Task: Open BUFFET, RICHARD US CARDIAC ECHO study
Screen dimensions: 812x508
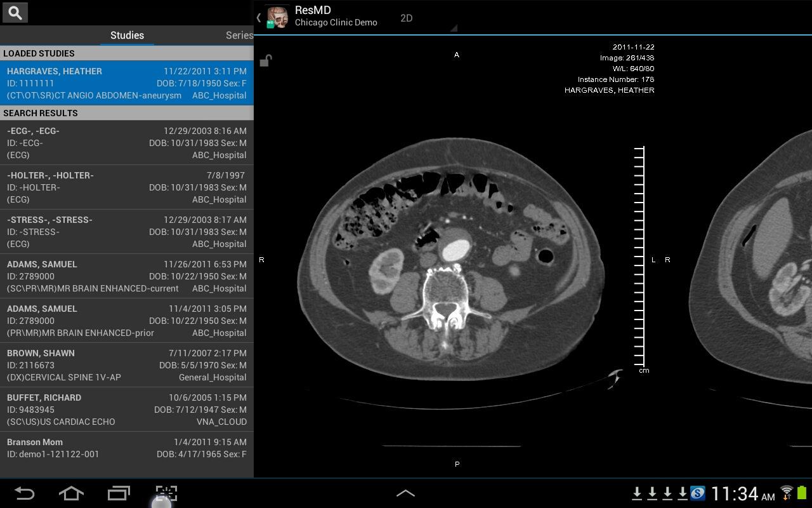Action: (x=127, y=410)
